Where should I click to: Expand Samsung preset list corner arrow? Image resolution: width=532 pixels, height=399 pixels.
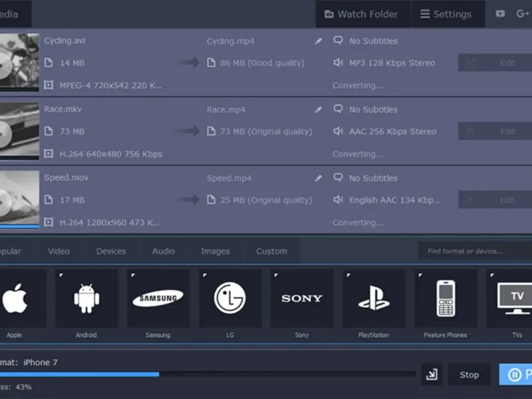[133, 275]
